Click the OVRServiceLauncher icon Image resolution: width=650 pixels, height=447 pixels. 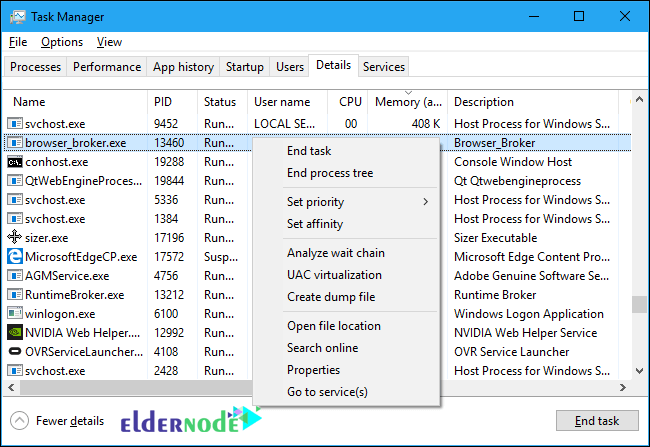click(x=15, y=352)
